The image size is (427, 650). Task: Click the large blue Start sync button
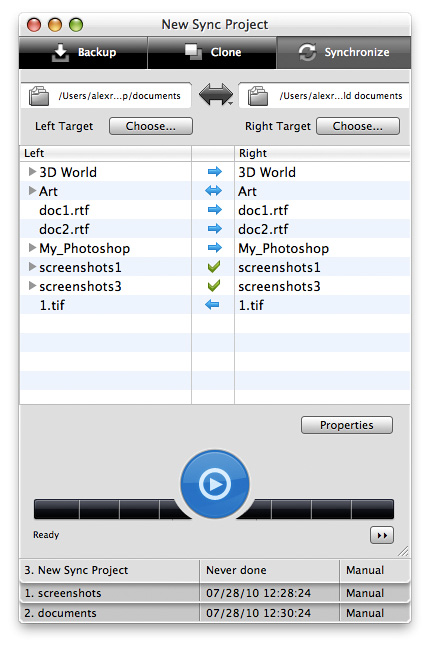click(214, 484)
